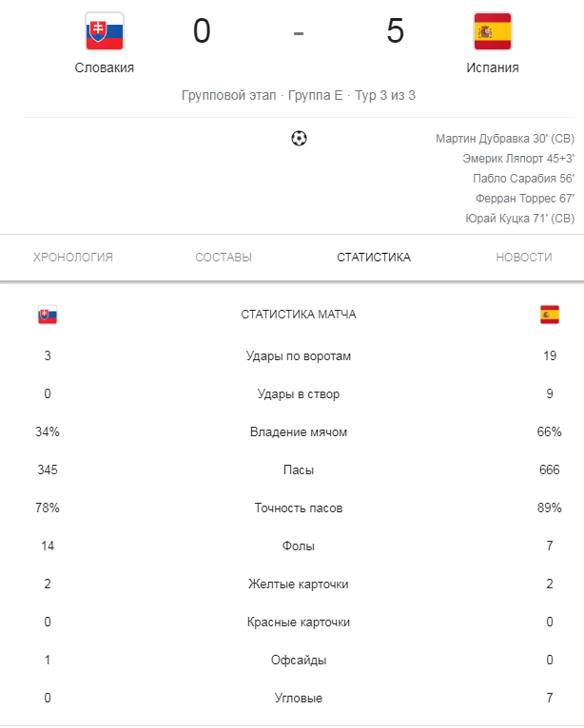Select scorer Мартин Дубравка 30' (СВ)

tap(505, 139)
